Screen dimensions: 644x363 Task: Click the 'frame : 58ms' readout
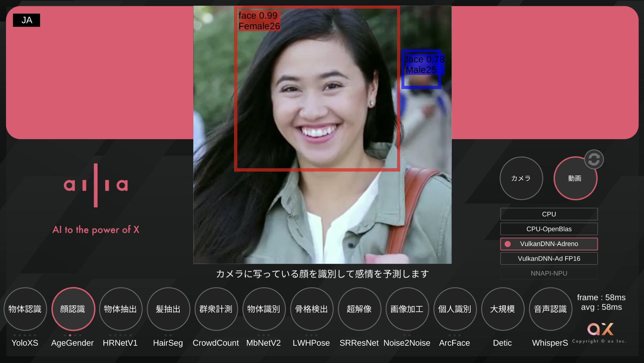[x=601, y=297]
